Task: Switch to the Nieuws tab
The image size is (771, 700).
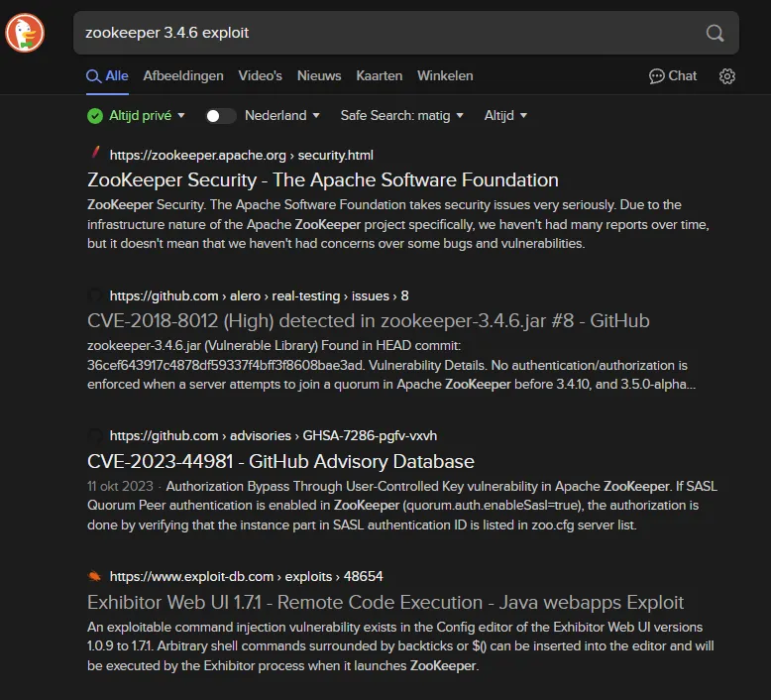Action: 319,75
